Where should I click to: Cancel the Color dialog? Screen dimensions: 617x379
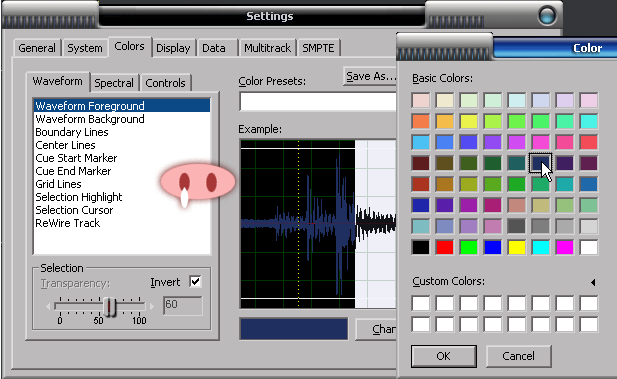pos(518,356)
